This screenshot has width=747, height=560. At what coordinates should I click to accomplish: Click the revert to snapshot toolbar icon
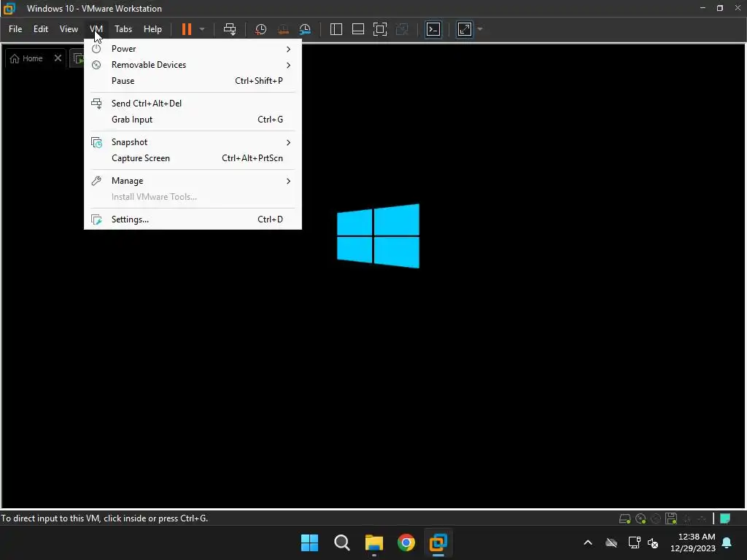click(x=283, y=29)
